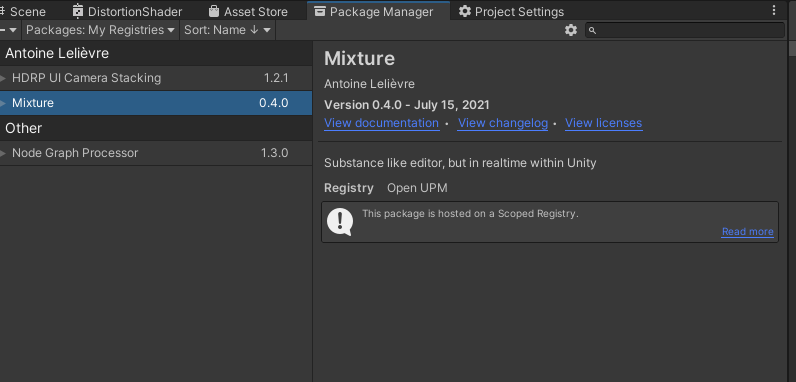Viewport: 796px width, 382px height.
Task: Switch to the Project Settings tab
Action: pos(511,11)
